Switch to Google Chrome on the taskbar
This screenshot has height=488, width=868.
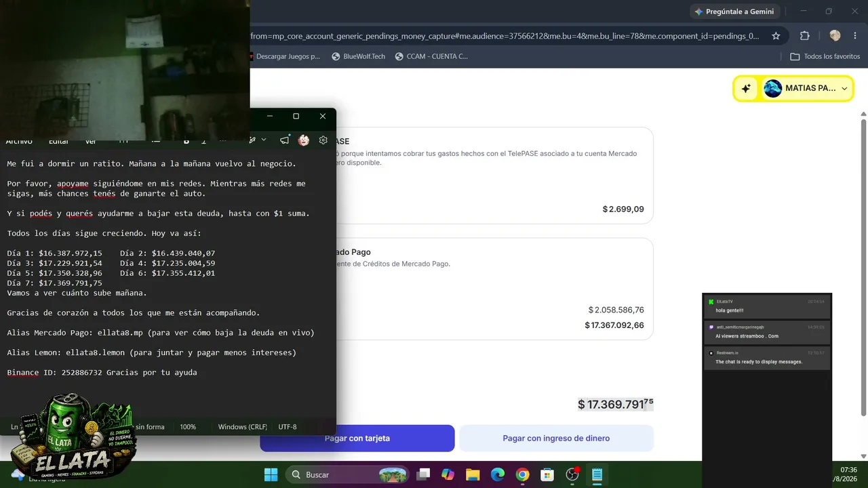click(x=522, y=474)
